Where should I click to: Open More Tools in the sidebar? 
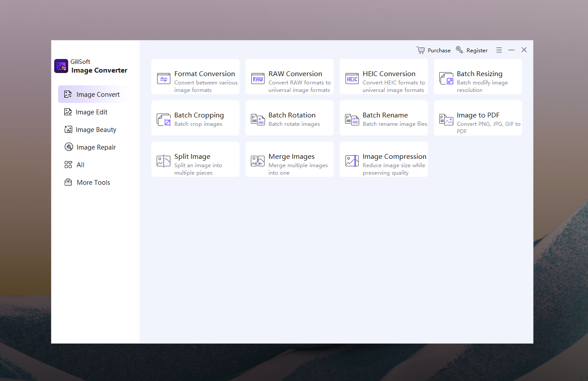93,183
